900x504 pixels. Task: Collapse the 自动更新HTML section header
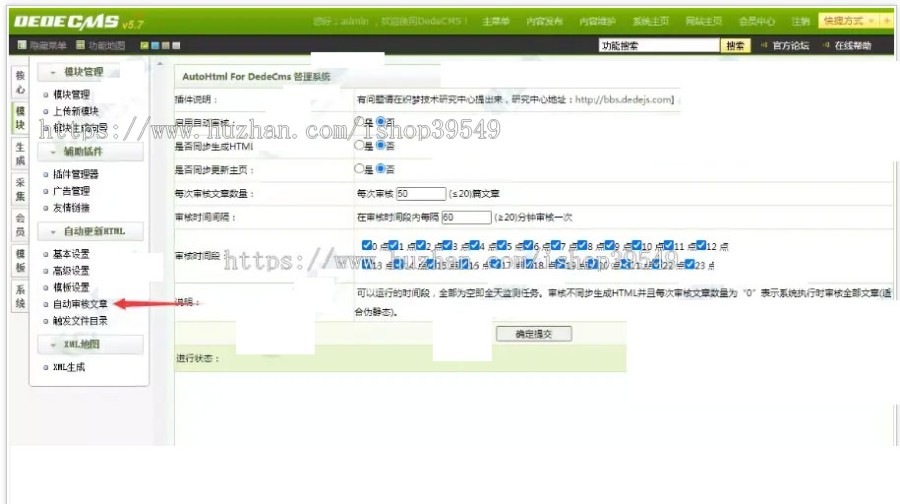point(90,231)
